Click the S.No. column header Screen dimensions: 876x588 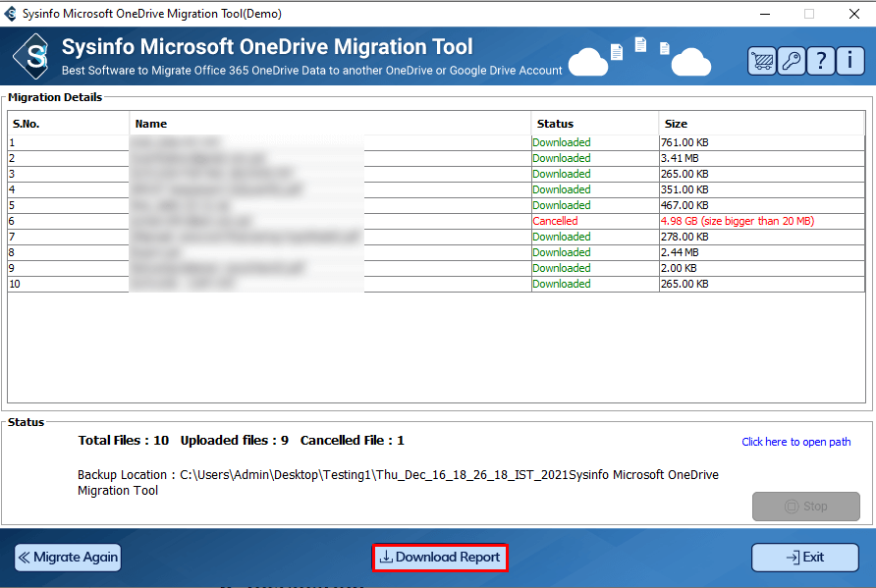point(25,124)
